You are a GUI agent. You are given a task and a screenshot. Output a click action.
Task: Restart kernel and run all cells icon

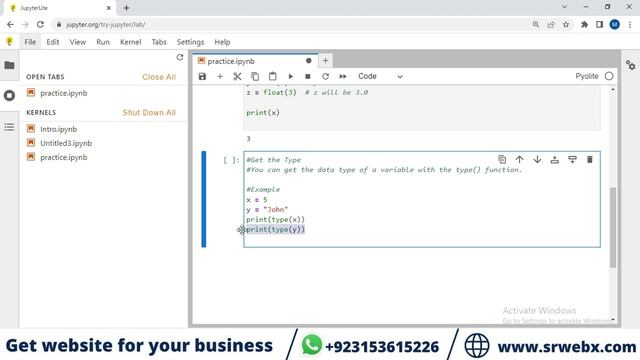343,76
